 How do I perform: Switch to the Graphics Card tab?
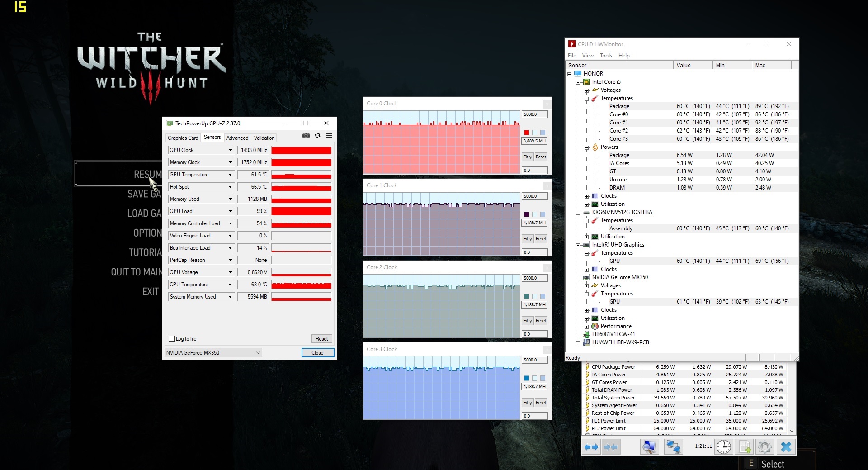(183, 138)
